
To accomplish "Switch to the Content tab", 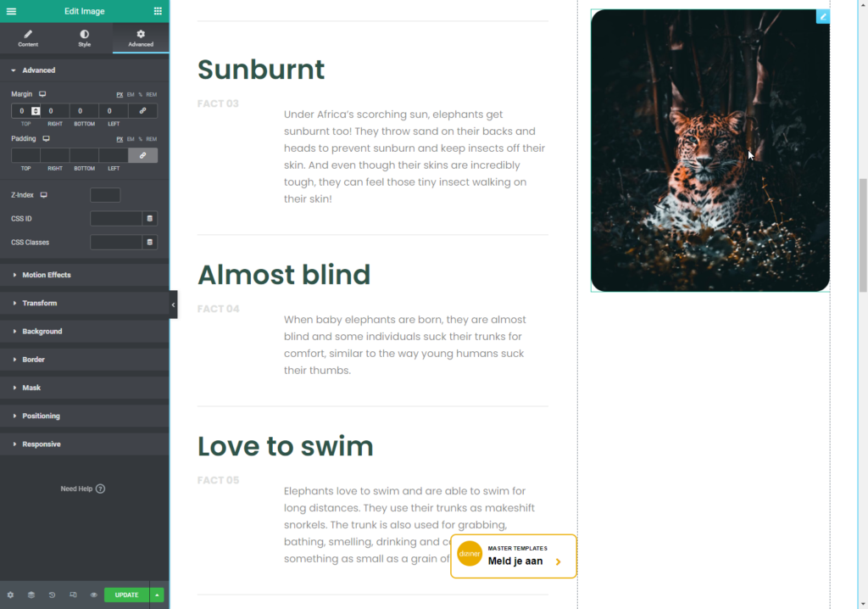I will (x=28, y=38).
